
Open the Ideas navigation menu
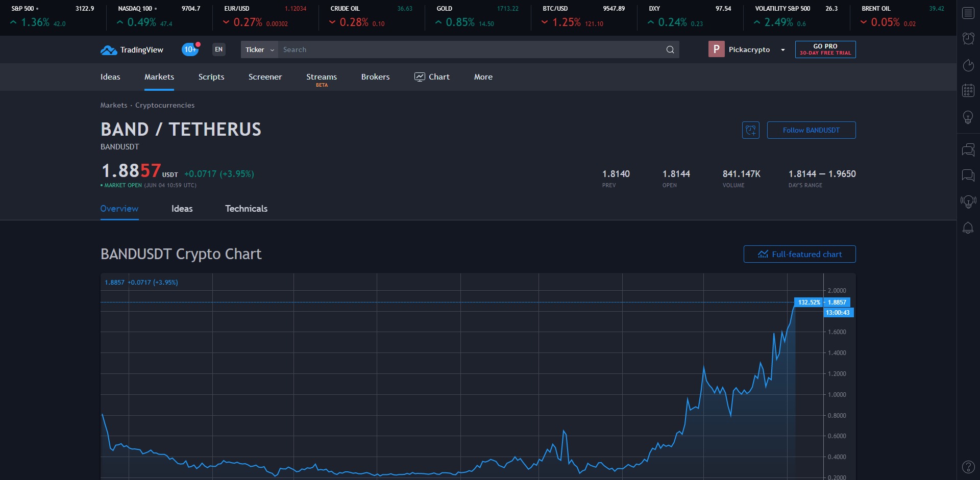(x=110, y=77)
